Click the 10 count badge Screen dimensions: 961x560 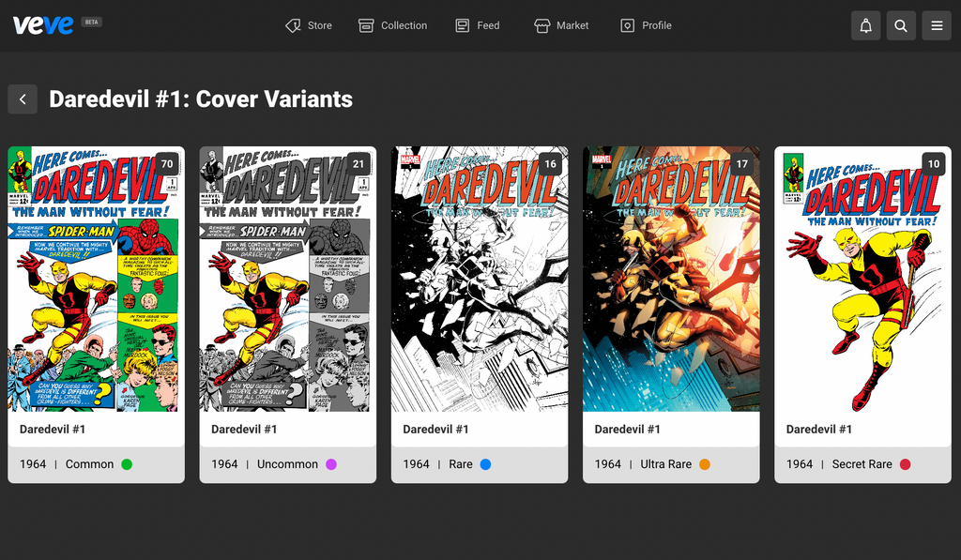click(934, 164)
